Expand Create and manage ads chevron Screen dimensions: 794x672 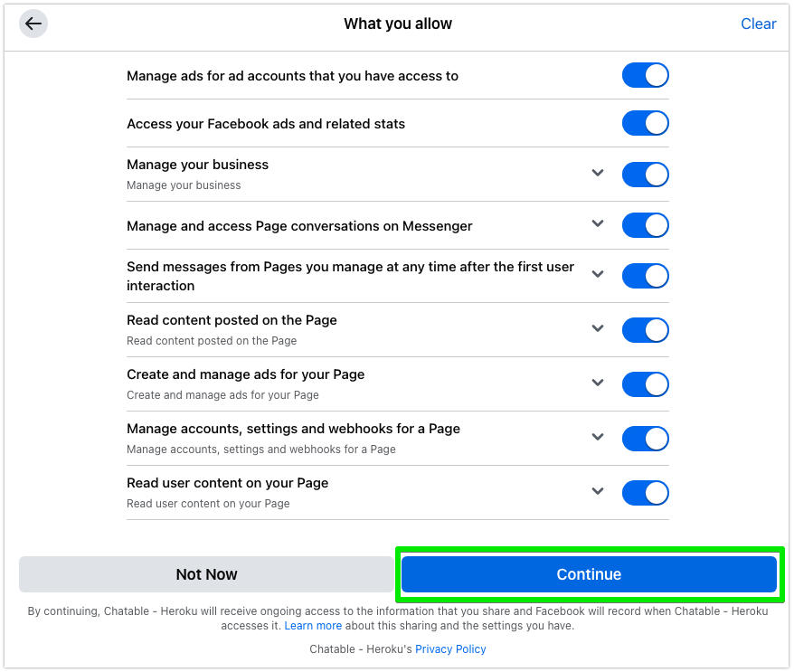pos(597,383)
